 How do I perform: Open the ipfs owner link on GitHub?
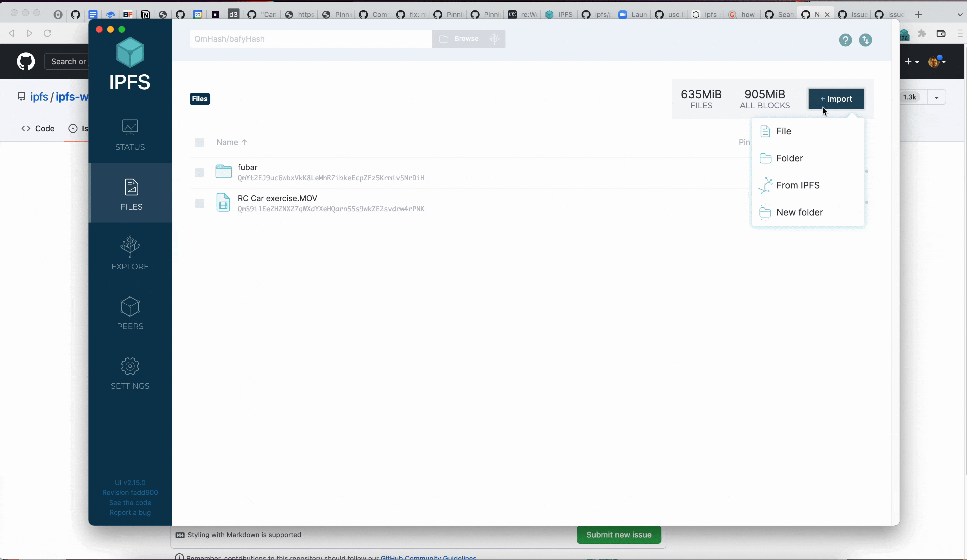pyautogui.click(x=39, y=97)
